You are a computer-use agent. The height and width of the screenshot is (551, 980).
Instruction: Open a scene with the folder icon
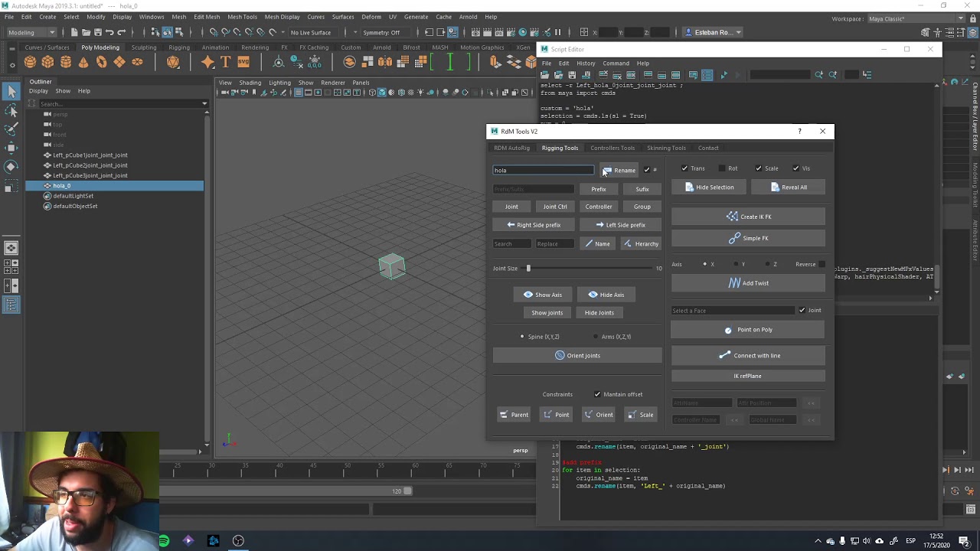(85, 32)
